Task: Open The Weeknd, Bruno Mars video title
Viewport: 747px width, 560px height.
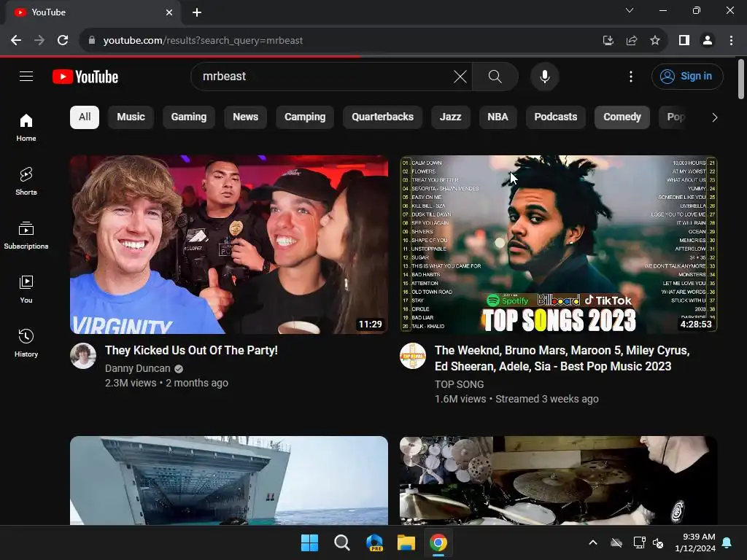Action: point(562,358)
